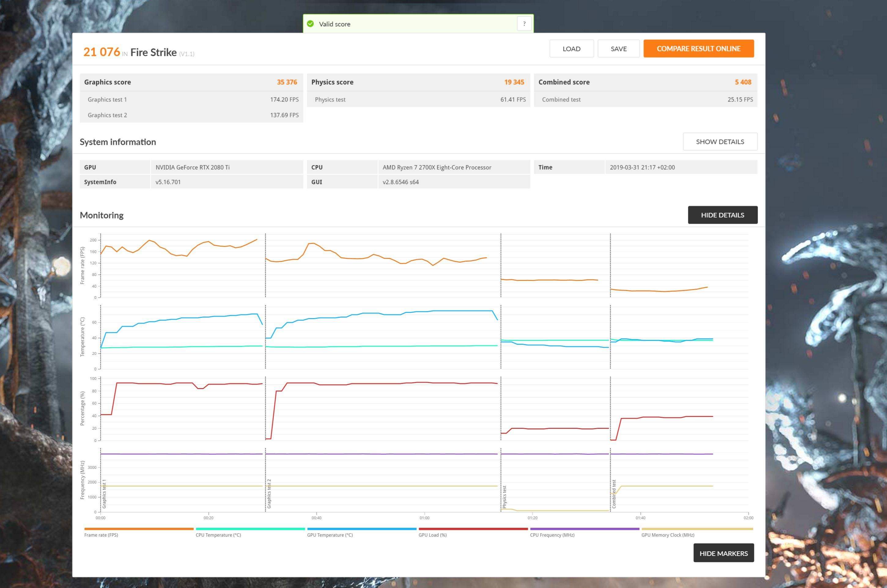This screenshot has width=887, height=588.
Task: Click the Physics score value 19 345
Action: (x=514, y=82)
